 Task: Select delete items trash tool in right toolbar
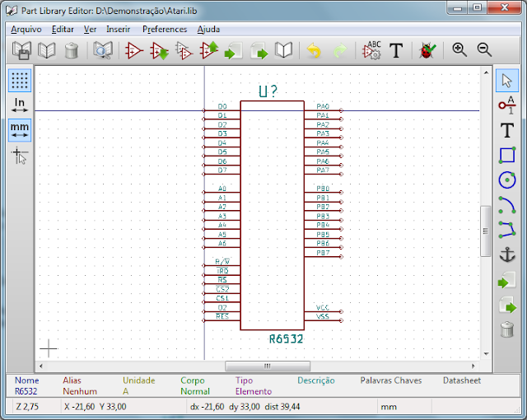[x=507, y=329]
